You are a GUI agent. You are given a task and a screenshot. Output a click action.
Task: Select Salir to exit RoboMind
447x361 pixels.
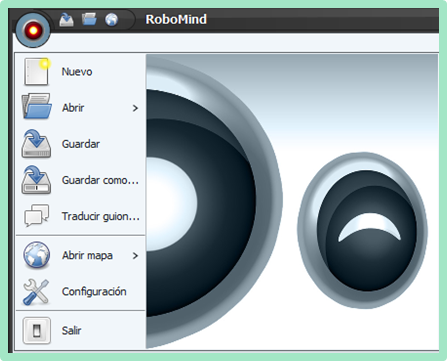point(71,330)
